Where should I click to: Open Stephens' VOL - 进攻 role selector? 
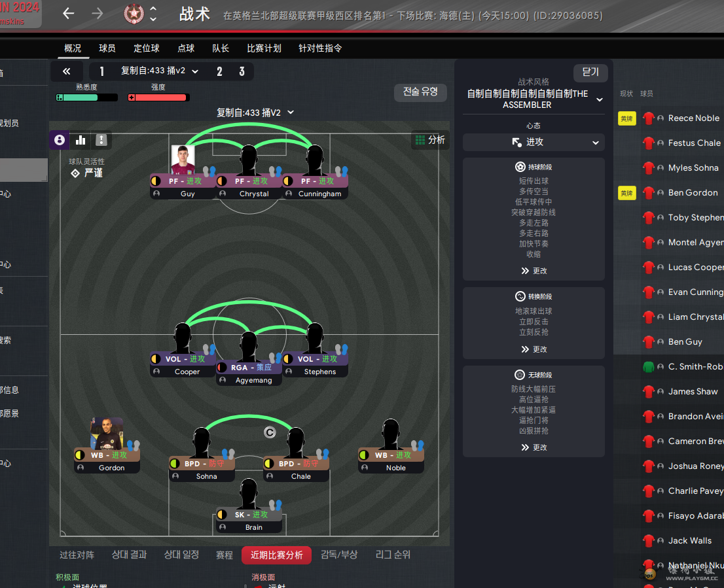coord(316,359)
